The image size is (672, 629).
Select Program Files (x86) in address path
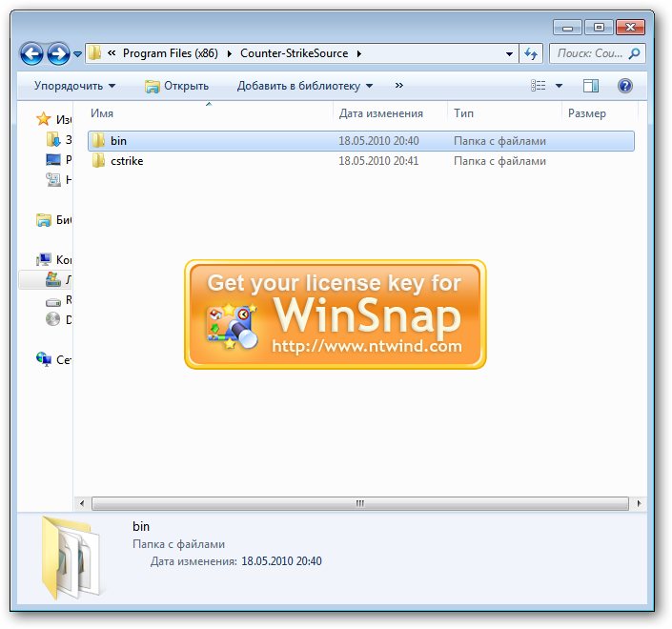[170, 53]
